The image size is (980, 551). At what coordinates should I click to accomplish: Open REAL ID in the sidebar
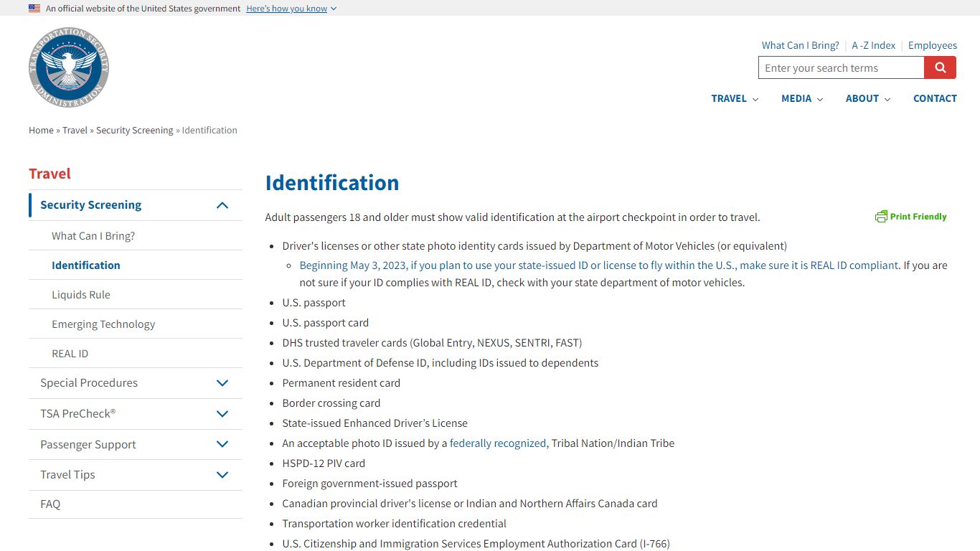[70, 354]
